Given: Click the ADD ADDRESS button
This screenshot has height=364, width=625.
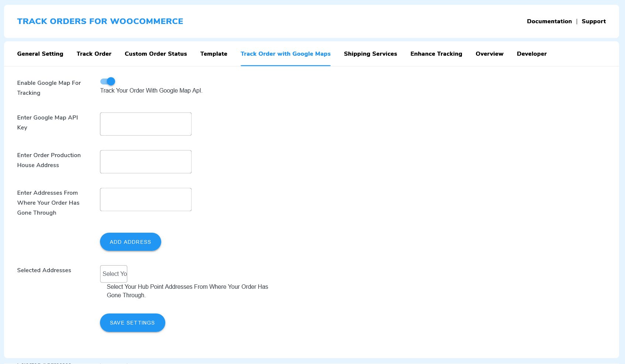Looking at the screenshot, I should click(131, 242).
